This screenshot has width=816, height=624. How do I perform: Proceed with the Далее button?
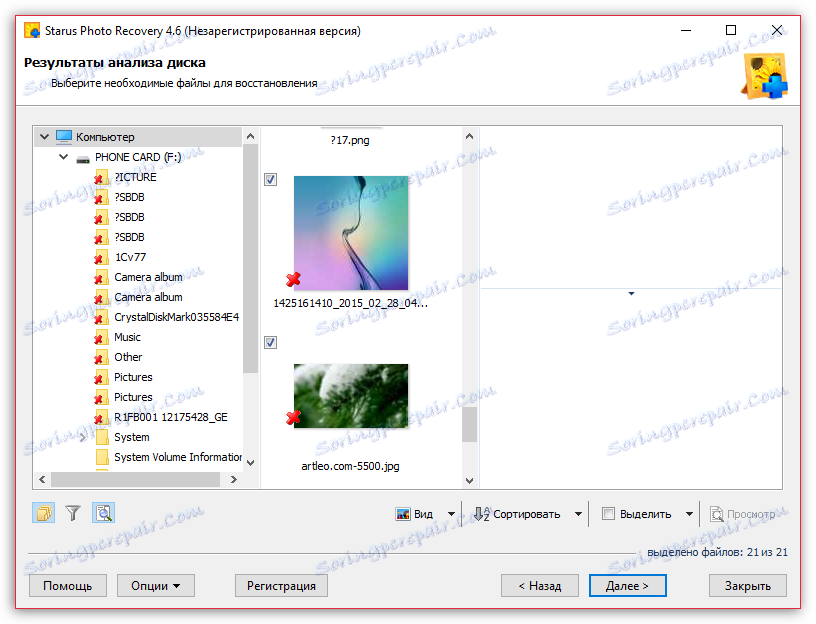tap(627, 585)
